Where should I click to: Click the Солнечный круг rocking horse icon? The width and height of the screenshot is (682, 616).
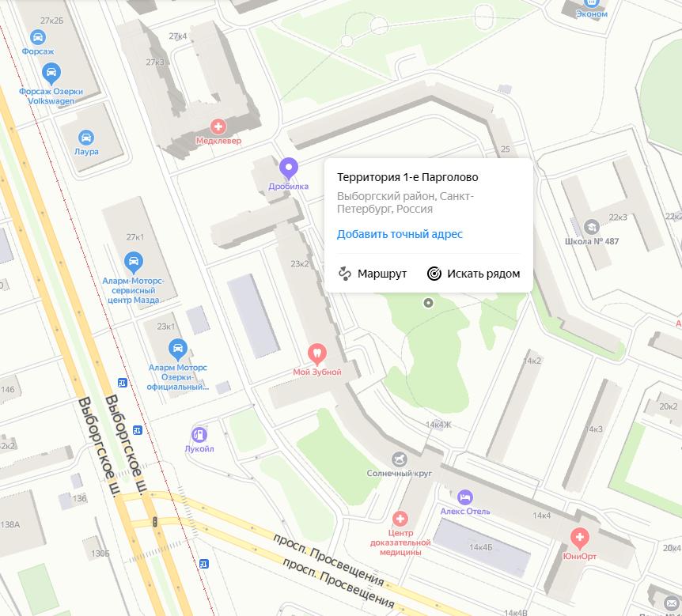pyautogui.click(x=399, y=459)
